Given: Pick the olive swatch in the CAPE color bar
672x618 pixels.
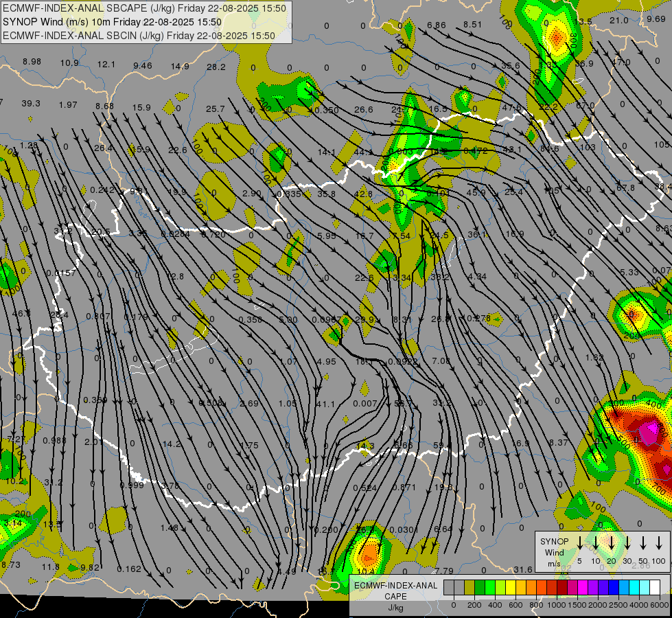Looking at the screenshot, I should click(470, 587).
